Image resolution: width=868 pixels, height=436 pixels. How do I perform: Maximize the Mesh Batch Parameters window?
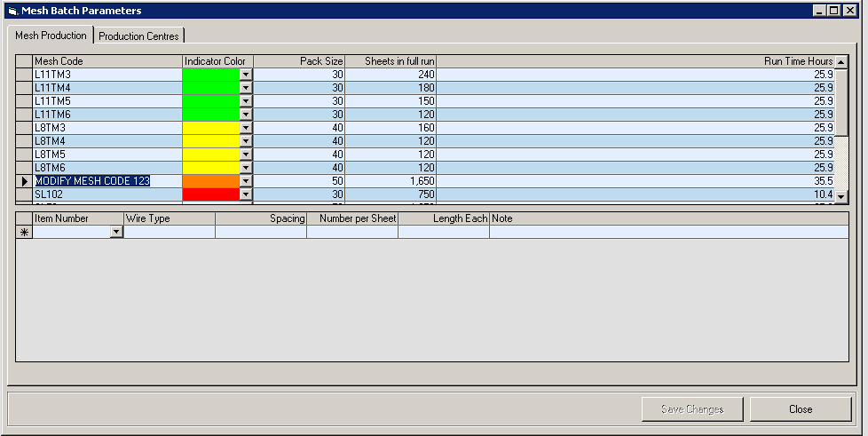click(833, 11)
